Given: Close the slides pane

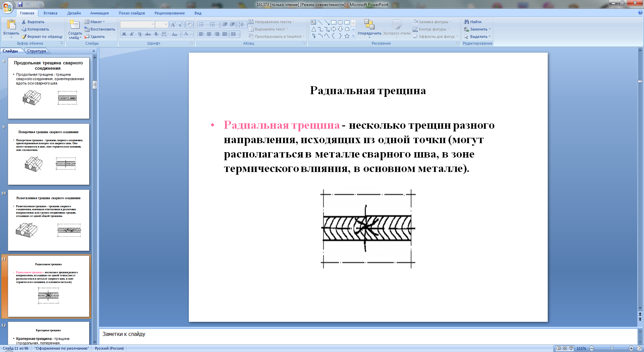Looking at the screenshot, I should tap(94, 51).
